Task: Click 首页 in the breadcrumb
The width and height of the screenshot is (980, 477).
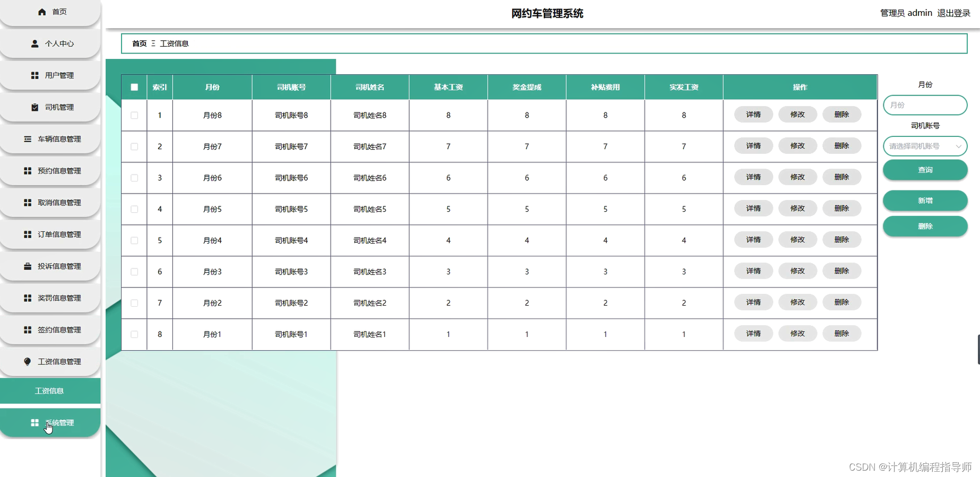Action: (x=139, y=44)
